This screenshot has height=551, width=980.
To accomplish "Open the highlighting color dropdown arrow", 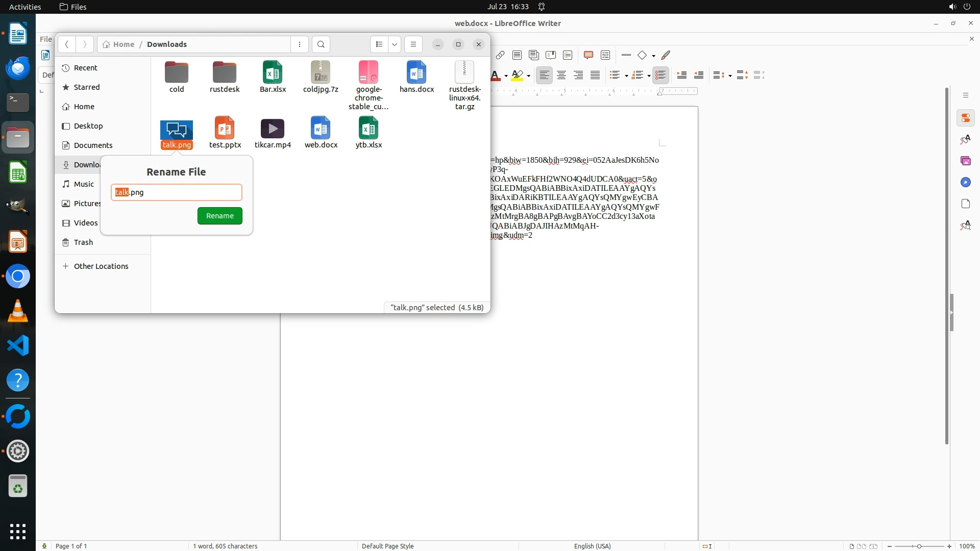I will tap(529, 76).
